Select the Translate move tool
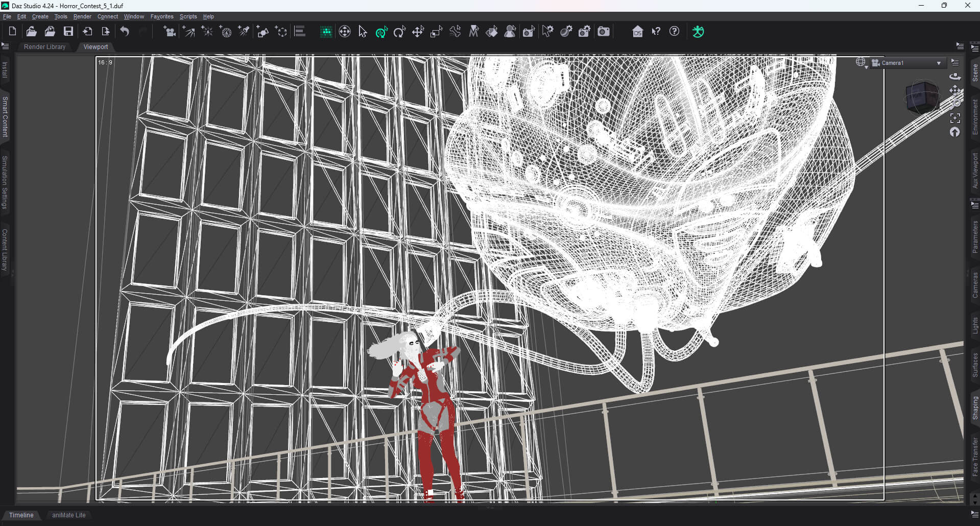Screen dimensions: 980x526 coord(418,32)
